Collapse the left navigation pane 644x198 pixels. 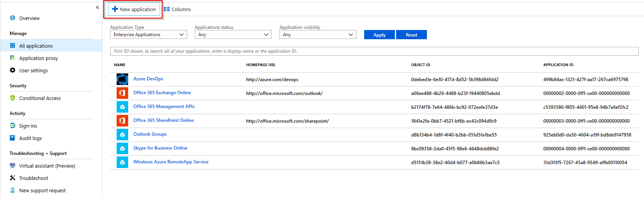[x=97, y=7]
